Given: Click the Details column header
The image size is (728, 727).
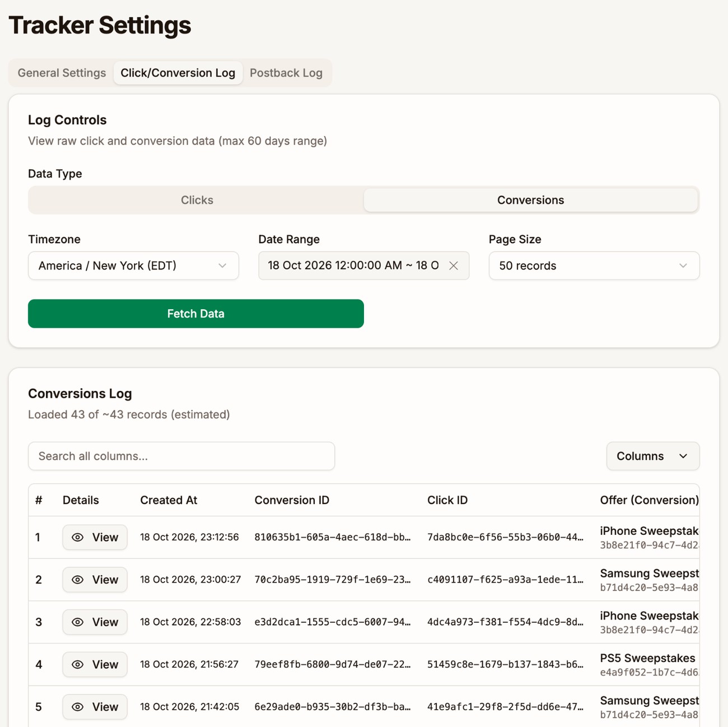Looking at the screenshot, I should point(81,500).
